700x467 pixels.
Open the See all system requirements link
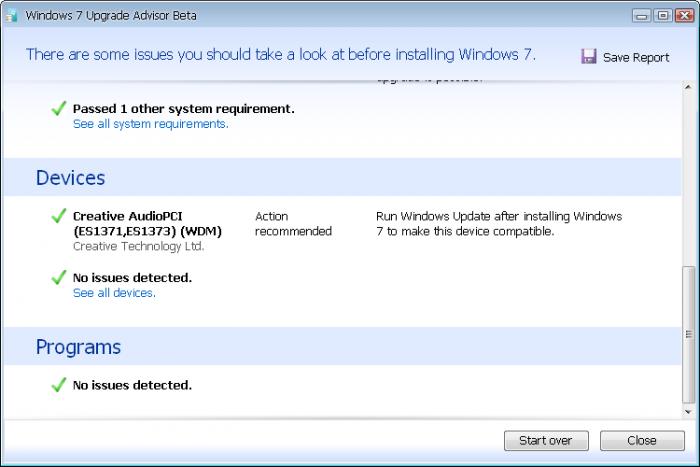pyautogui.click(x=150, y=124)
